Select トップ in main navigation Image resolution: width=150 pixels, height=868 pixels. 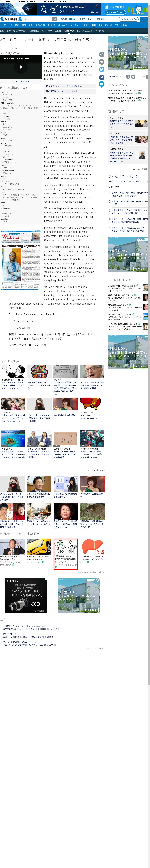click(3, 25)
